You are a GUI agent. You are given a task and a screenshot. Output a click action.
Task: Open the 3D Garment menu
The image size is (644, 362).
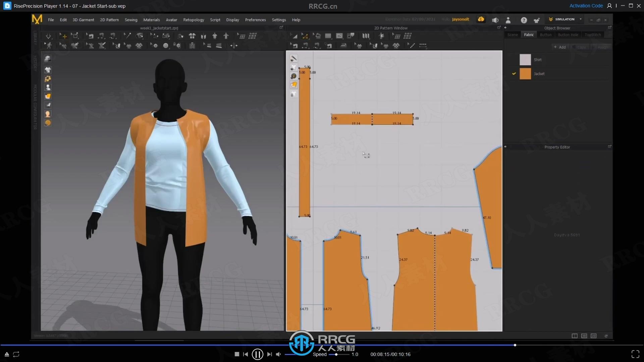83,20
